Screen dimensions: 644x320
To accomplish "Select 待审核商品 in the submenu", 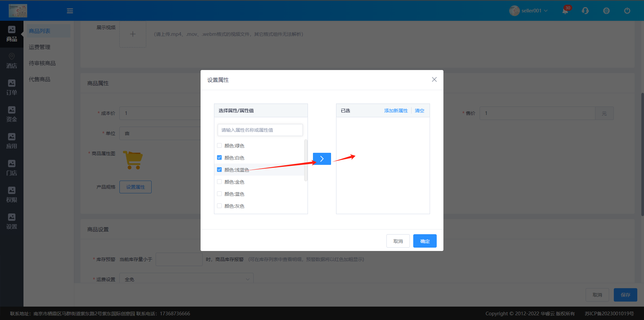I will point(42,63).
